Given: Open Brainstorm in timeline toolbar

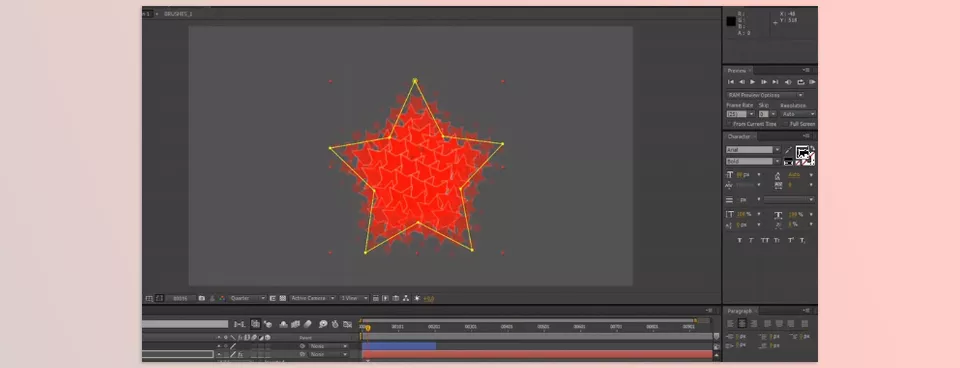Looking at the screenshot, I should (x=324, y=324).
